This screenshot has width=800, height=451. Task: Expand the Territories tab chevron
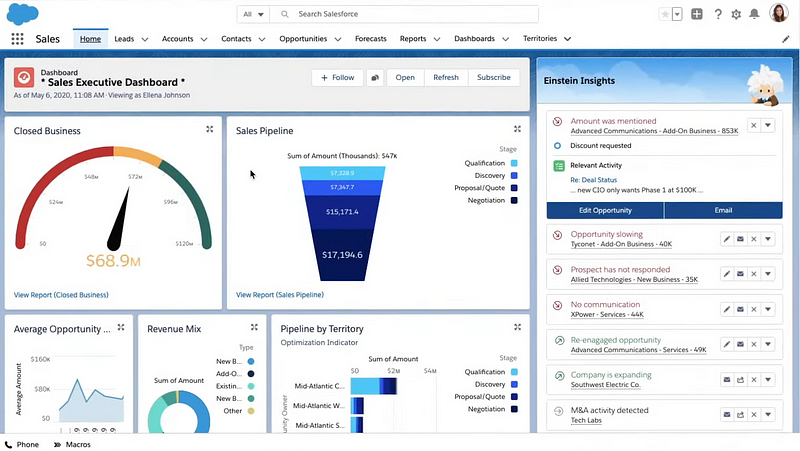(x=567, y=39)
